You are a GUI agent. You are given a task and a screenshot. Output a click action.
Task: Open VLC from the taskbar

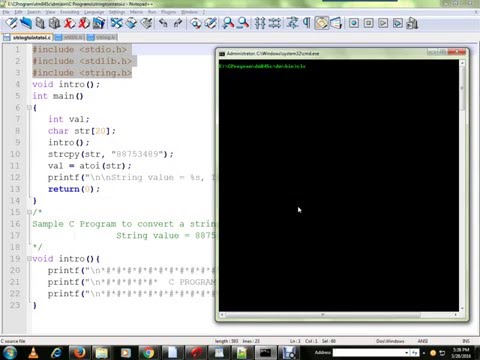click(x=33, y=353)
